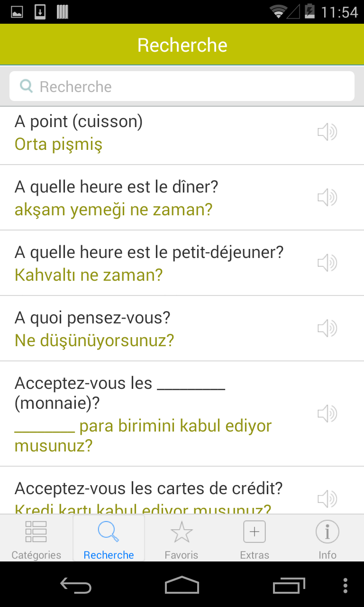Screen dimensions: 364x607
Task: Open phrase "A quoi pensez-vous?"
Action: point(182,329)
